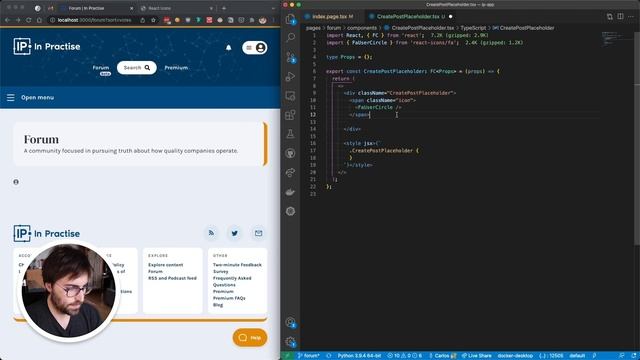The image size is (640, 360).
Task: Open the editor More Actions menu
Action: coord(631,16)
